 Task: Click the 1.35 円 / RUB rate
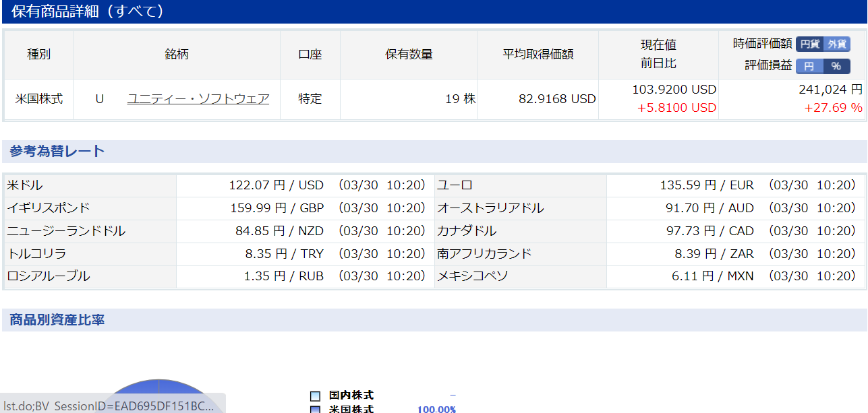[x=284, y=277]
